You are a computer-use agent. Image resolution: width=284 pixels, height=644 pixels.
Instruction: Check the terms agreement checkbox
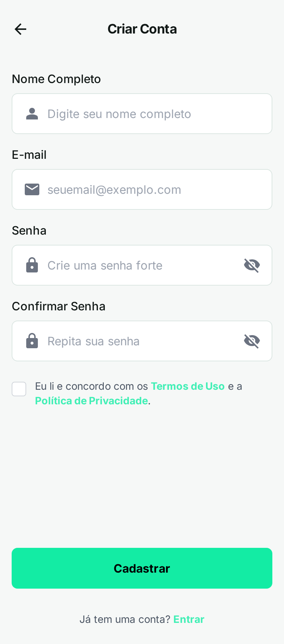[19, 389]
